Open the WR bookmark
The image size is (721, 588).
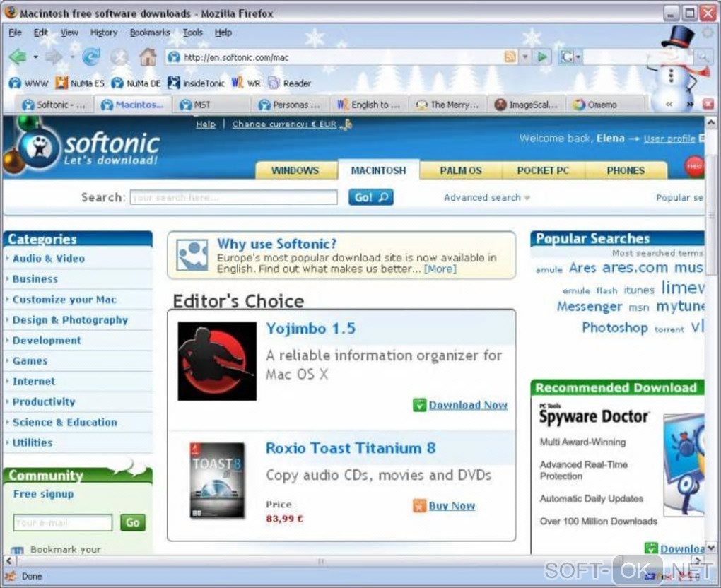[246, 83]
